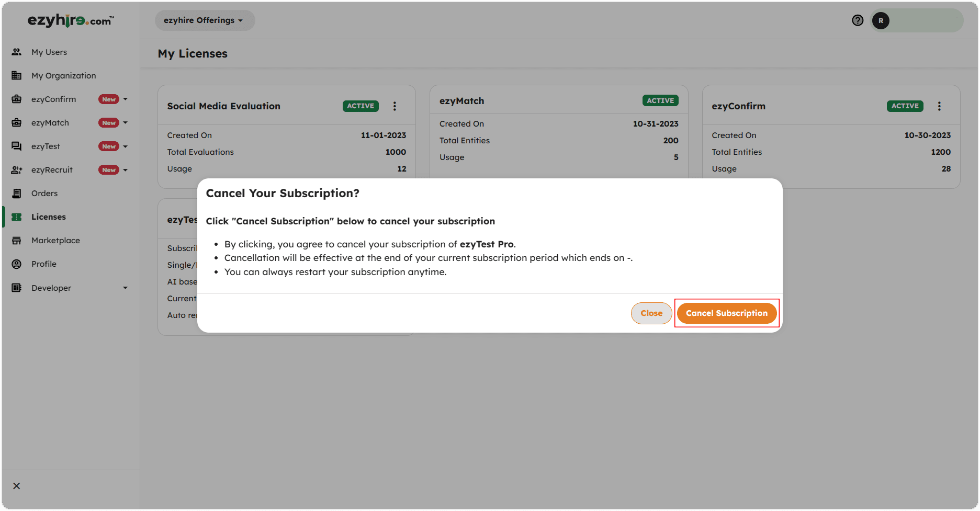
Task: Expand the ezyTest sidebar menu arrow
Action: tap(126, 146)
